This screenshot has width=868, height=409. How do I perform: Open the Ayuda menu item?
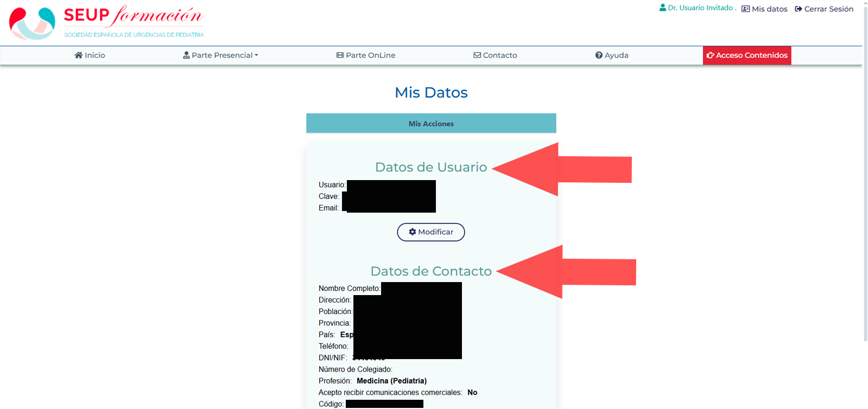616,55
